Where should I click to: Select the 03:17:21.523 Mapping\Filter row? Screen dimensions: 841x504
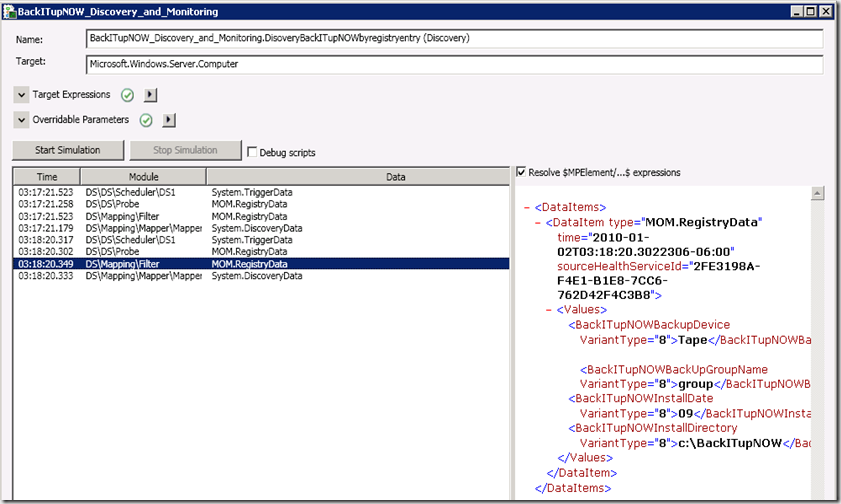(x=261, y=217)
